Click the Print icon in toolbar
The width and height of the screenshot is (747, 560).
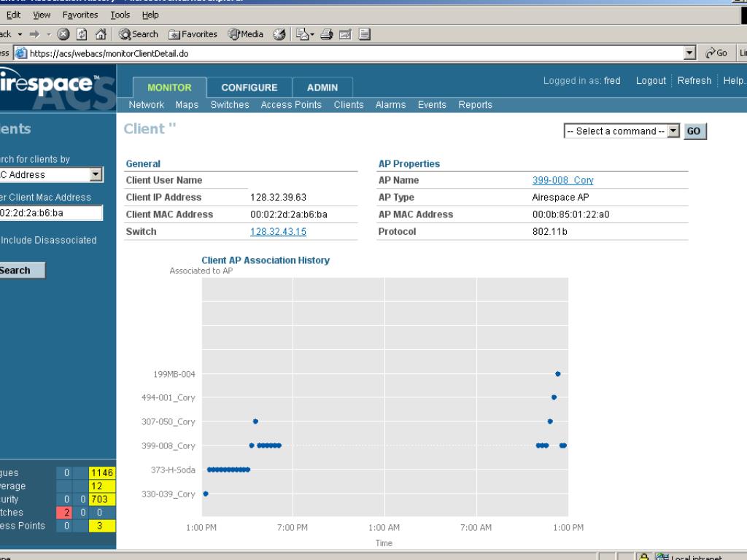coord(325,34)
